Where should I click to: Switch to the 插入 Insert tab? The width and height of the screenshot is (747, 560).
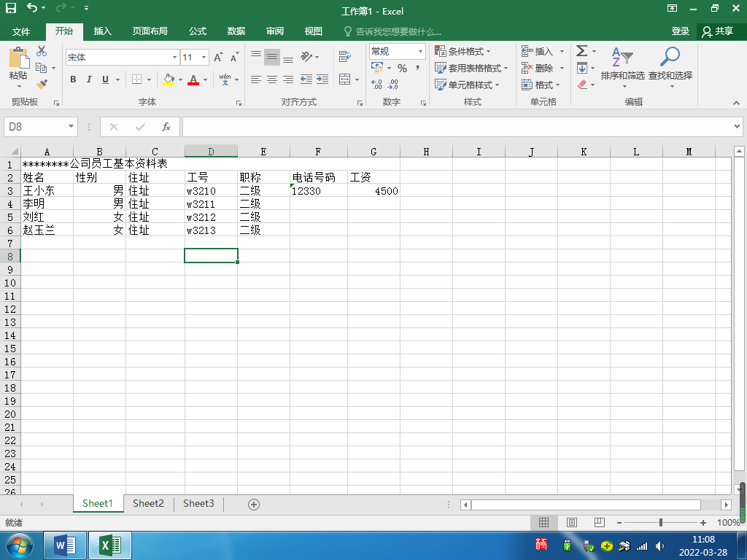[102, 31]
